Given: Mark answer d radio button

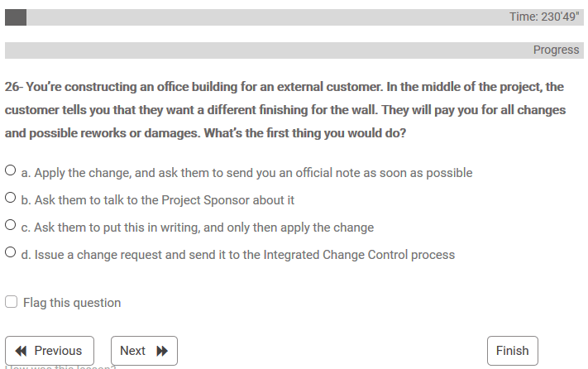Looking at the screenshot, I should (x=11, y=253).
